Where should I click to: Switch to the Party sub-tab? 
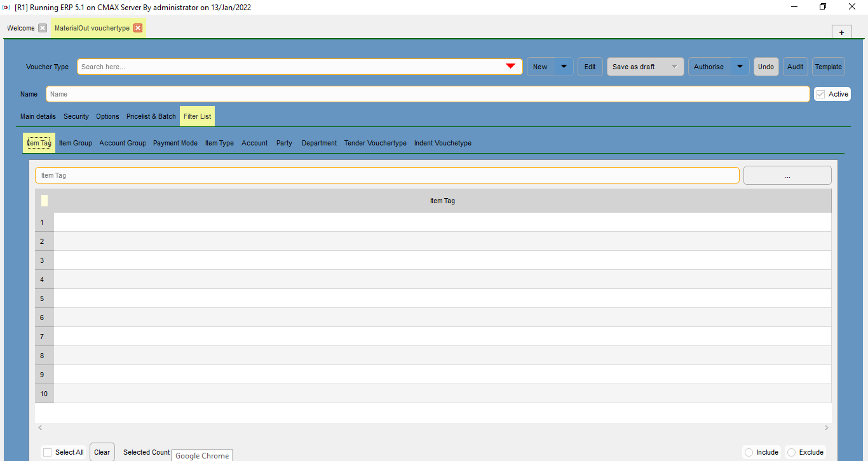[x=284, y=143]
